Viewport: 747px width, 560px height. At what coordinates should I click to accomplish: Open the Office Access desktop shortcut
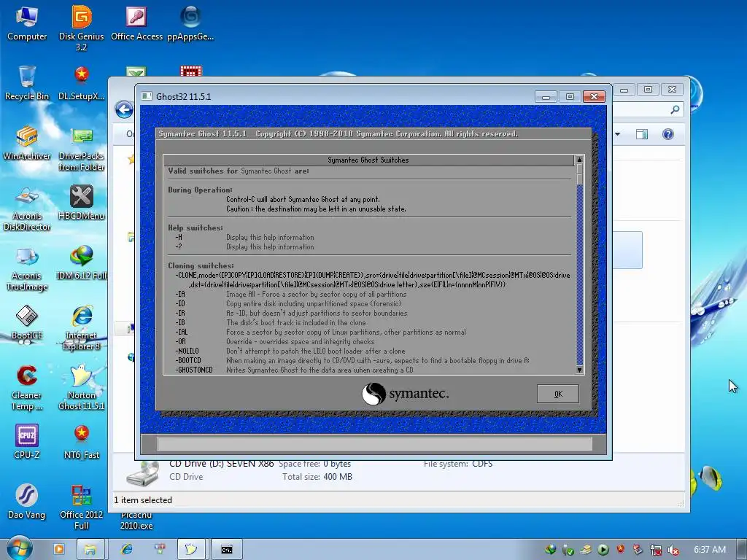[x=136, y=23]
